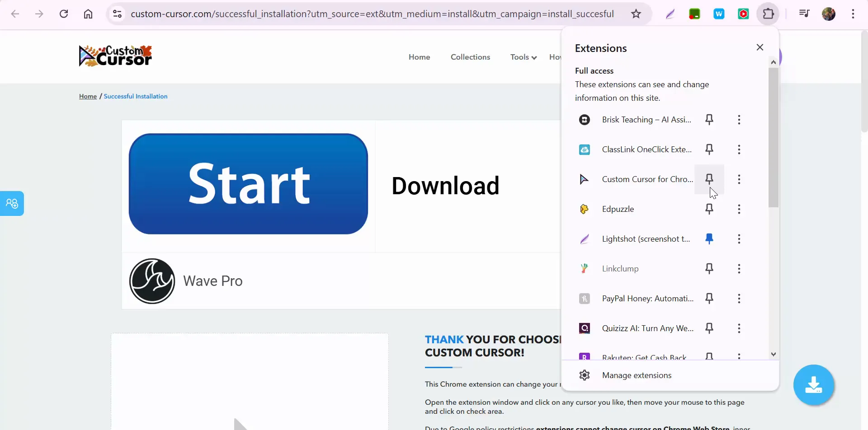Open the Chrome three-dot menu
Viewport: 868px width, 430px height.
853,14
